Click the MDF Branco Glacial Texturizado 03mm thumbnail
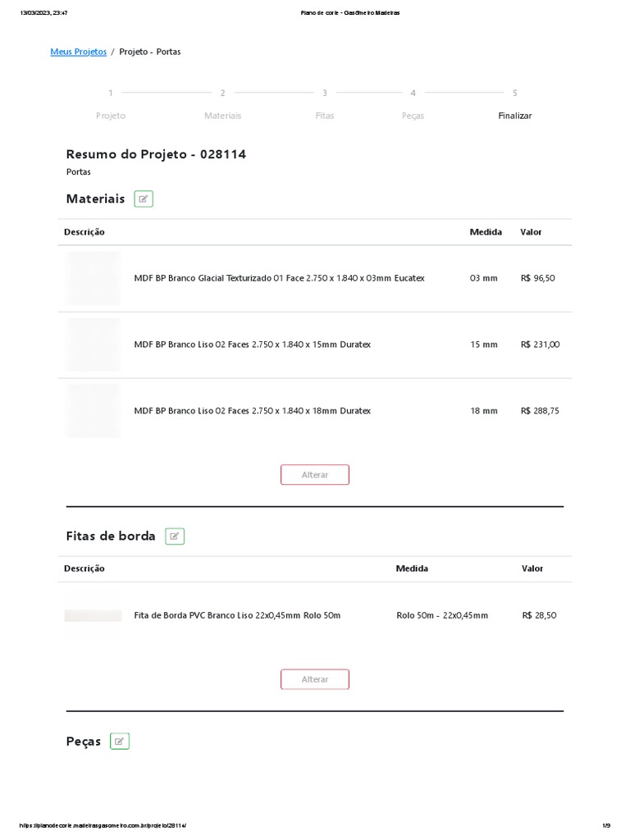The height and width of the screenshot is (840, 630). click(x=94, y=278)
